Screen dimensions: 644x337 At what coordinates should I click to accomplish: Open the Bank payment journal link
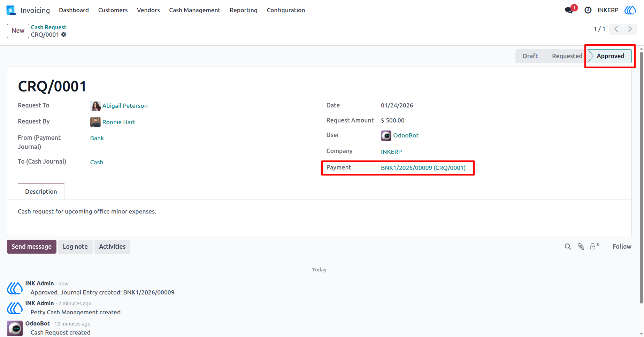[97, 138]
